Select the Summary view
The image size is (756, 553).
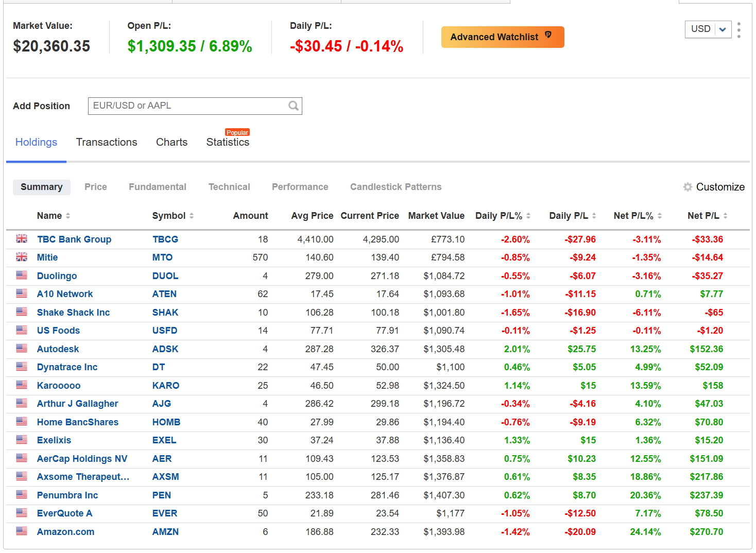[x=42, y=187]
